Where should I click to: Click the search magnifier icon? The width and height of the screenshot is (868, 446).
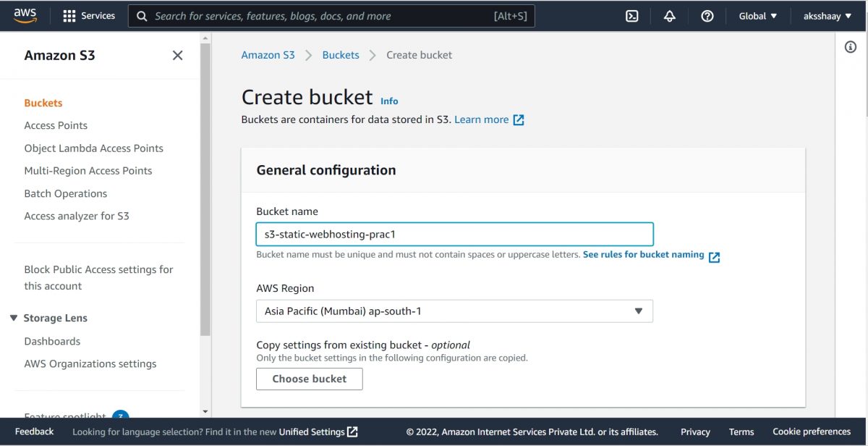click(142, 15)
